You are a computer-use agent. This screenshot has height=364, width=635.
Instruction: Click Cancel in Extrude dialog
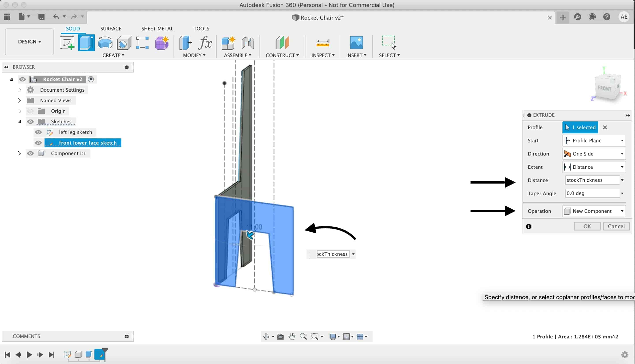(x=616, y=226)
